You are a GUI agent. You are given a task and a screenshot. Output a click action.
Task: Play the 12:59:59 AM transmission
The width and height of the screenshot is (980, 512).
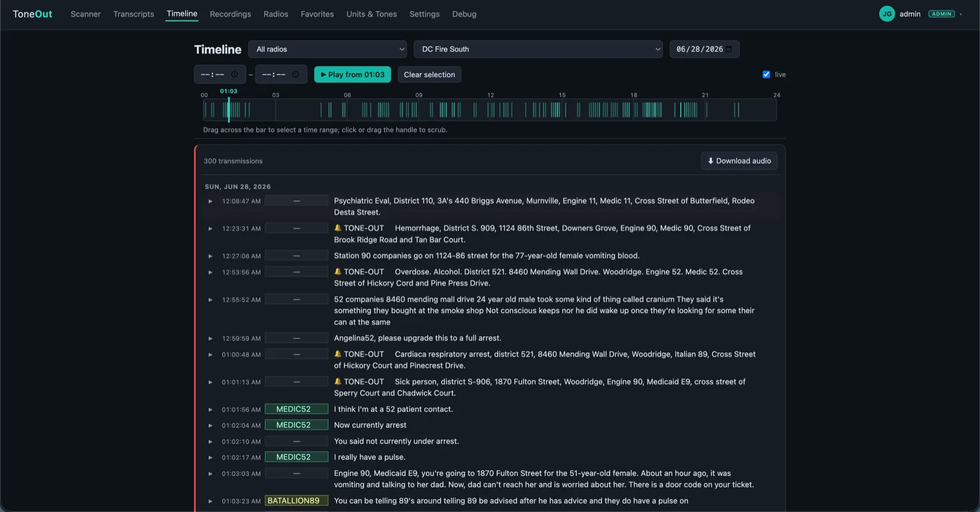pos(210,338)
